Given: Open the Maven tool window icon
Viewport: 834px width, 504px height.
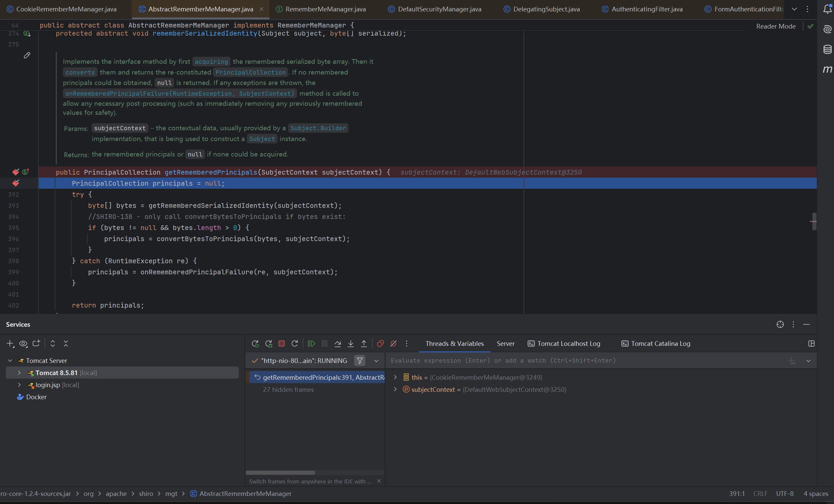Looking at the screenshot, I should (827, 70).
